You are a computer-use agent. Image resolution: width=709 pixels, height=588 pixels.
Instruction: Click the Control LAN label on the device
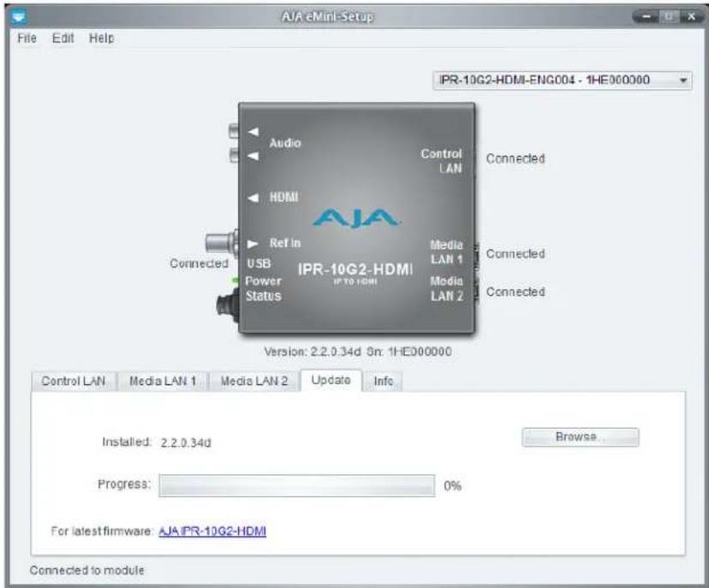442,161
